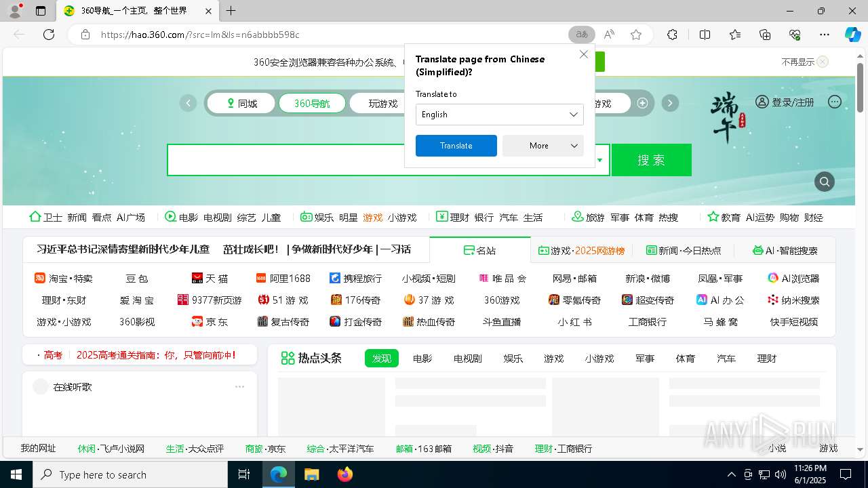Viewport: 868px width, 488px height.
Task: Open Browser essentials heart icon
Action: pos(795,35)
